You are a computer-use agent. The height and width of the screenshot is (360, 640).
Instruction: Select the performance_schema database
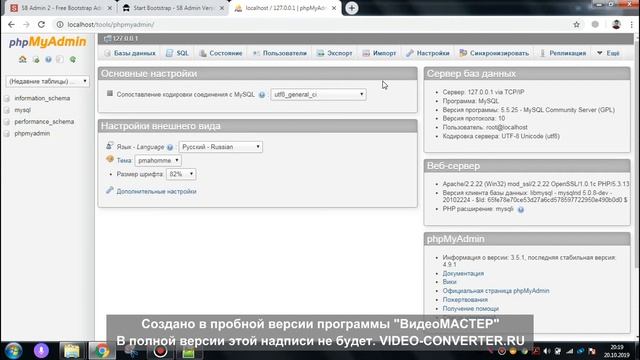[x=44, y=122]
